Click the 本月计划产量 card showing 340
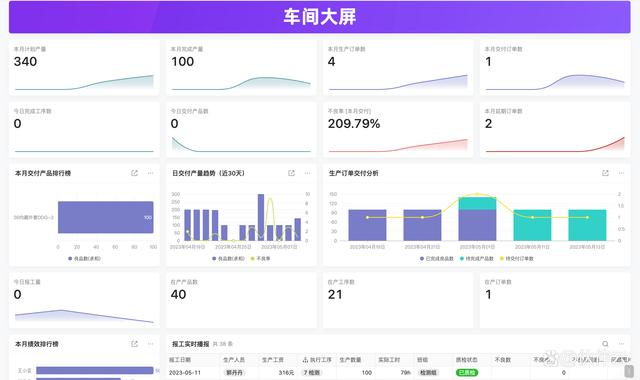This screenshot has height=380, width=640. coord(84,68)
